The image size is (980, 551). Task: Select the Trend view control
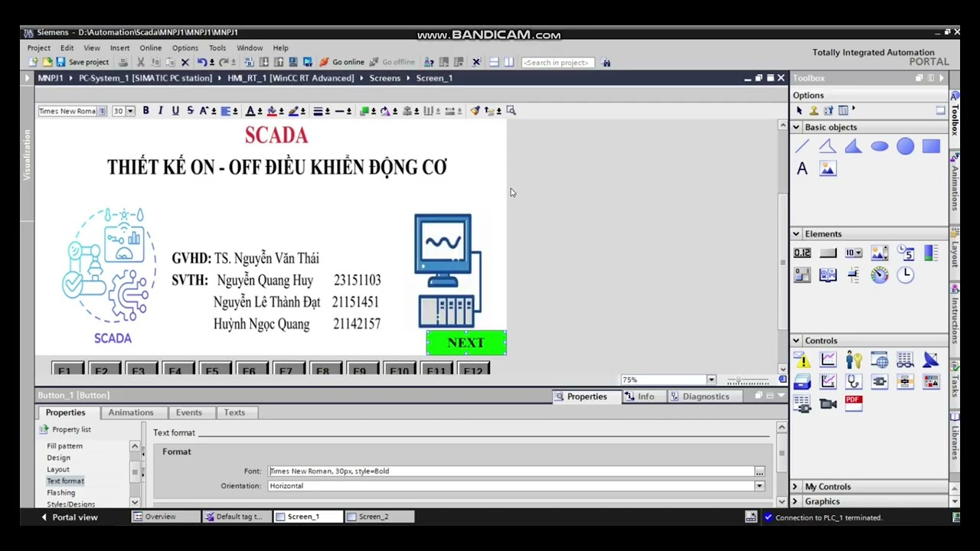point(828,360)
